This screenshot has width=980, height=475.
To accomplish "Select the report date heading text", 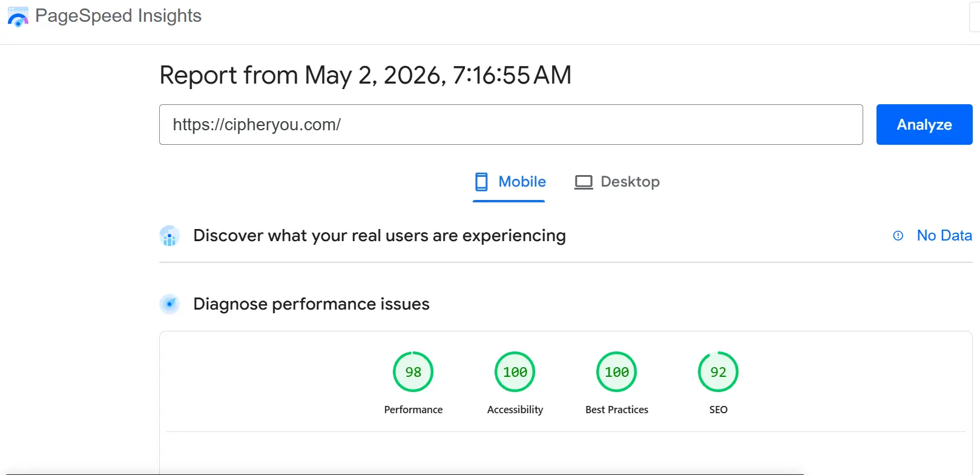I will pos(366,76).
